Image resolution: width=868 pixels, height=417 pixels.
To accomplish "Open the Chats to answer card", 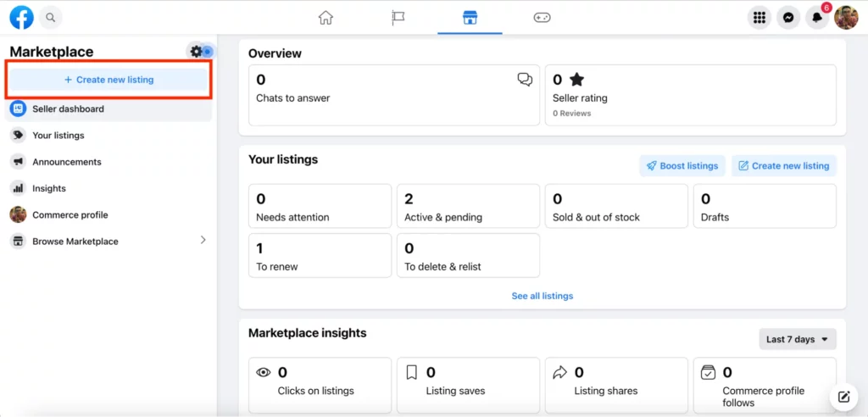I will 394,95.
